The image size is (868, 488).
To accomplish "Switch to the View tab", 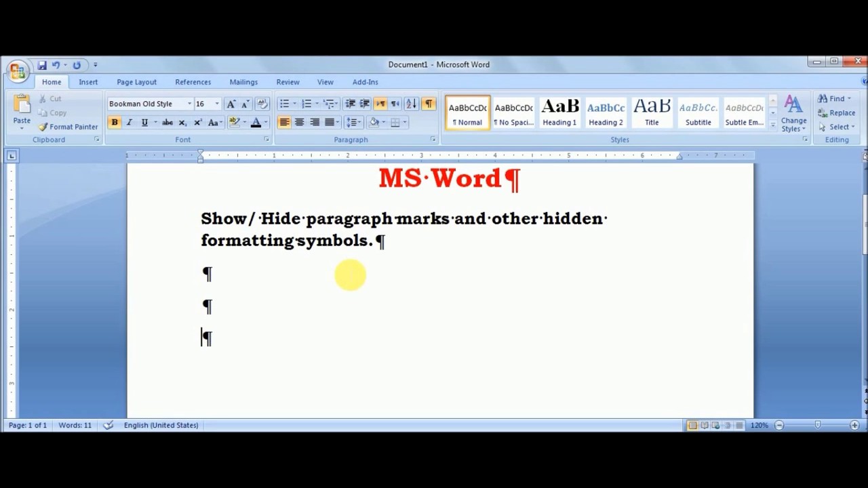I will 325,82.
